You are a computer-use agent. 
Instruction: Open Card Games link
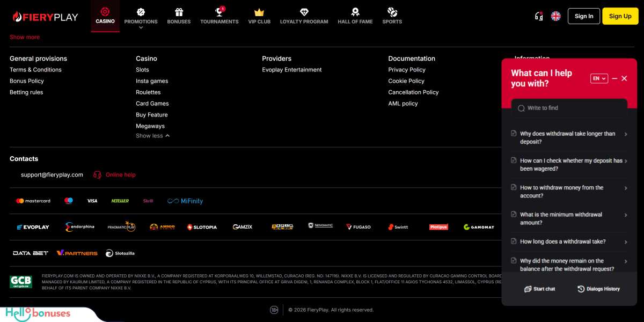(x=152, y=104)
